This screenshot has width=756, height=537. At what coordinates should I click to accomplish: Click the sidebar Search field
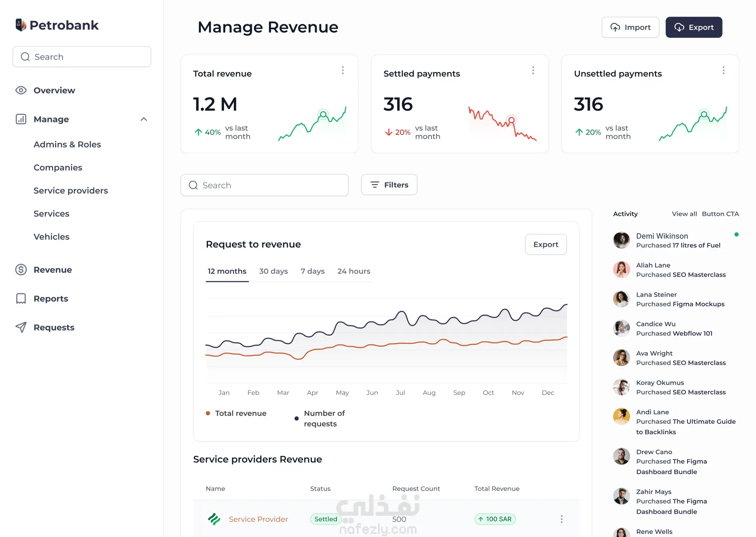82,57
